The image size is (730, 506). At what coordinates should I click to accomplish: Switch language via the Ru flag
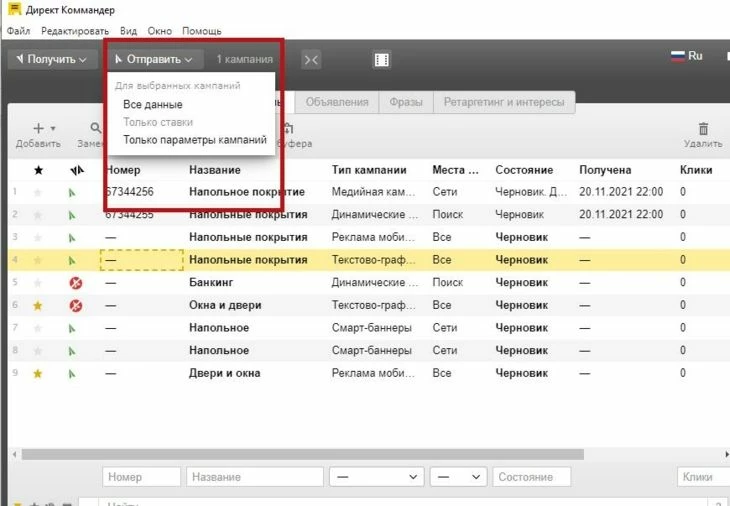[686, 56]
